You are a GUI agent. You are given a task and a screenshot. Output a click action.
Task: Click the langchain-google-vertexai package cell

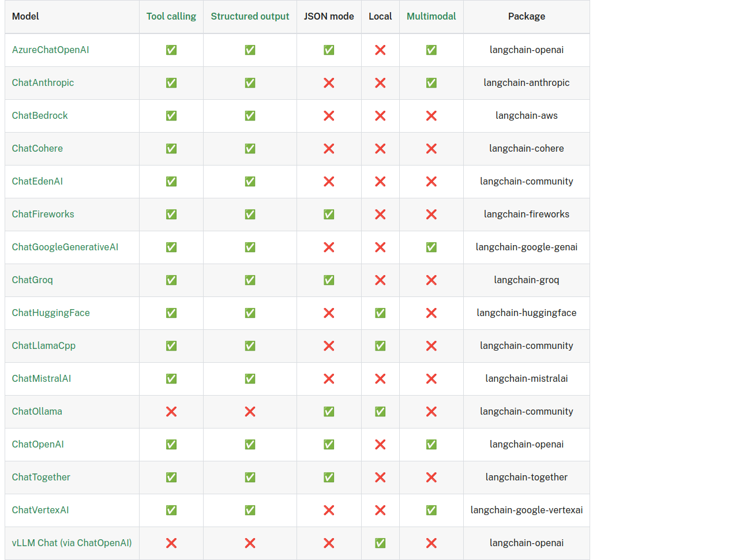point(527,510)
